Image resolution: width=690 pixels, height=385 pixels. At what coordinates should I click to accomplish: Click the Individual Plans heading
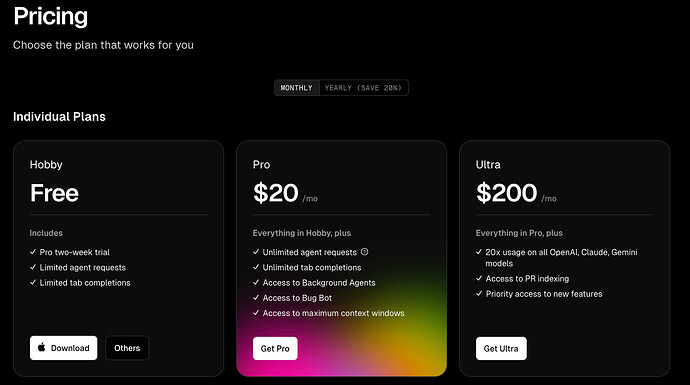[x=59, y=117]
